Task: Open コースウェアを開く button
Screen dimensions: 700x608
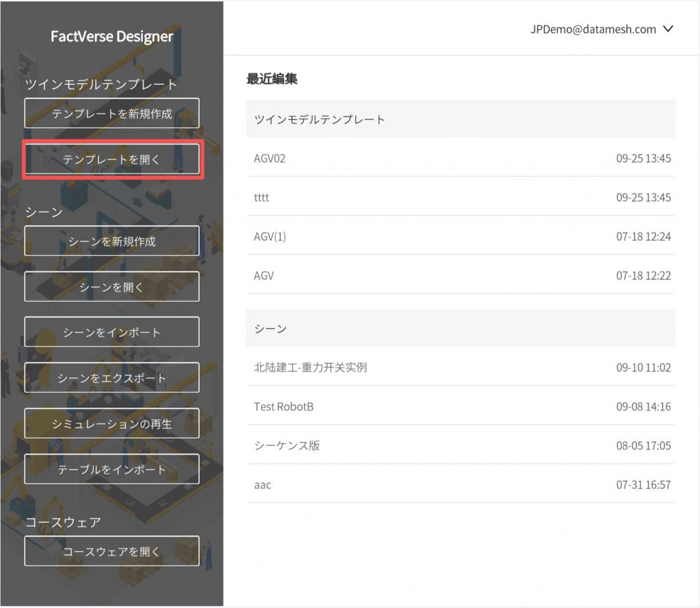Action: click(x=111, y=551)
